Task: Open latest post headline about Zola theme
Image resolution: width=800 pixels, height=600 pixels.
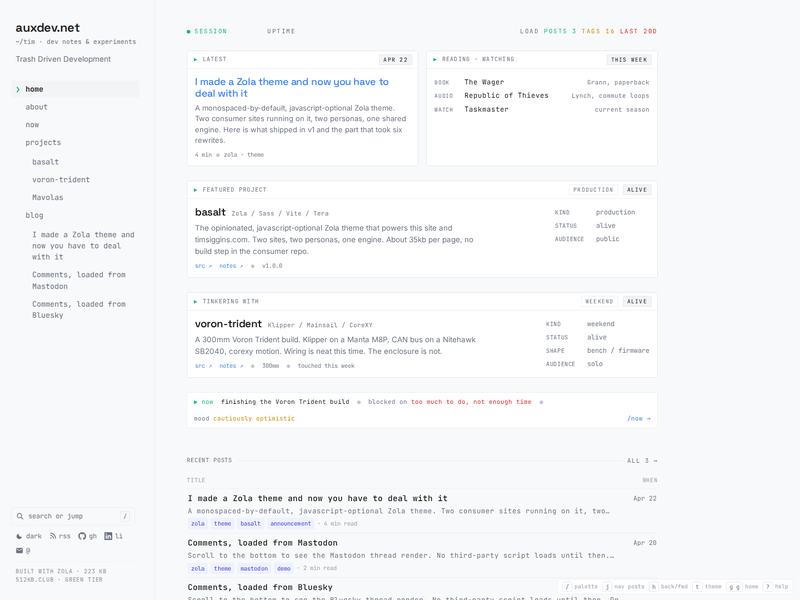Action: 291,88
